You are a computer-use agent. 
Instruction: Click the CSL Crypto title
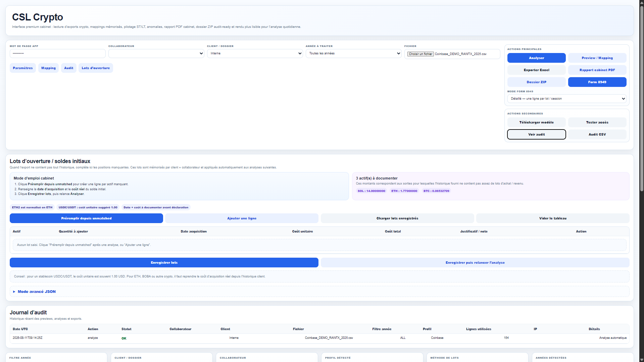click(38, 17)
